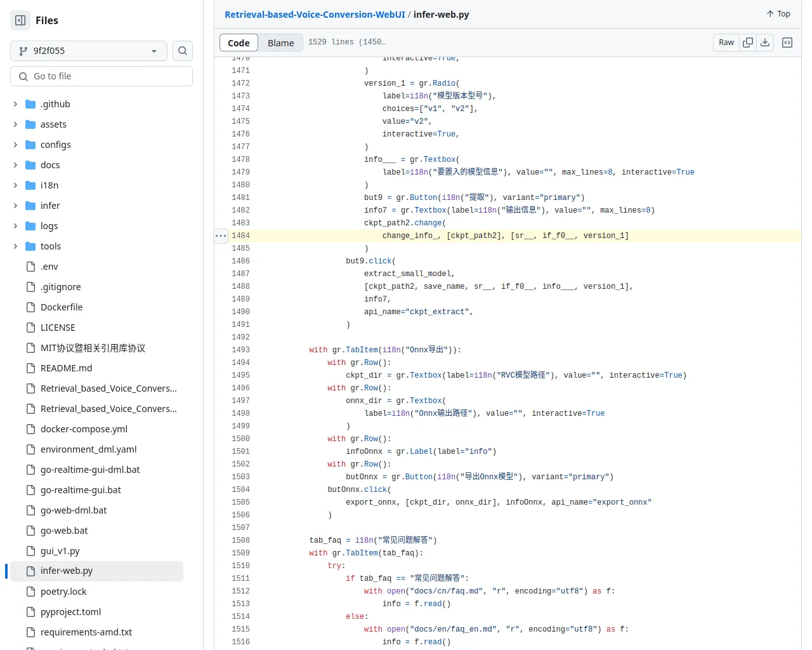
Task: Jump to Top of file
Action: (778, 14)
